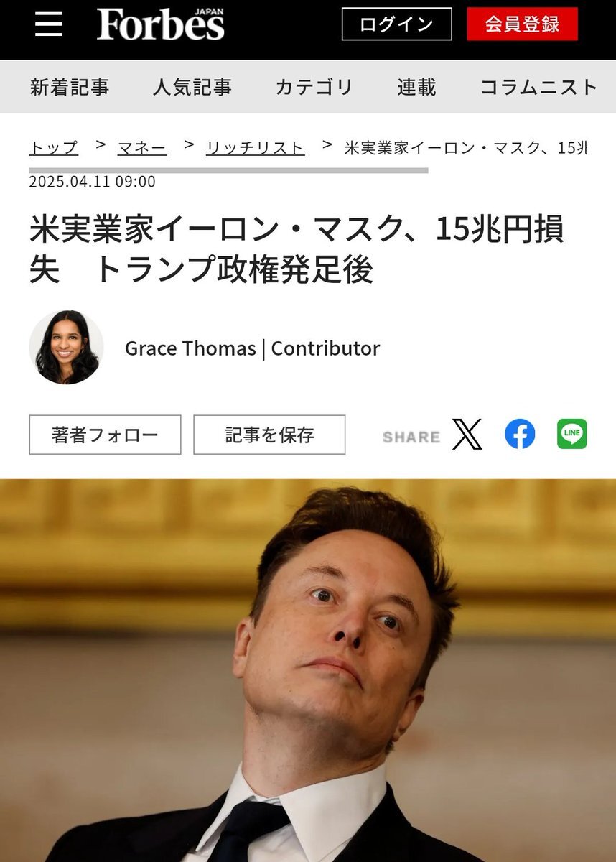Screen dimensions: 616x862
Task: Share the article on X
Action: pyautogui.click(x=467, y=435)
